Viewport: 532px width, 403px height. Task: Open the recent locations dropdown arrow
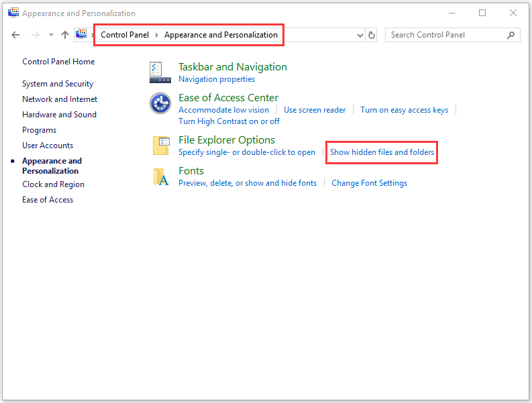coord(51,35)
